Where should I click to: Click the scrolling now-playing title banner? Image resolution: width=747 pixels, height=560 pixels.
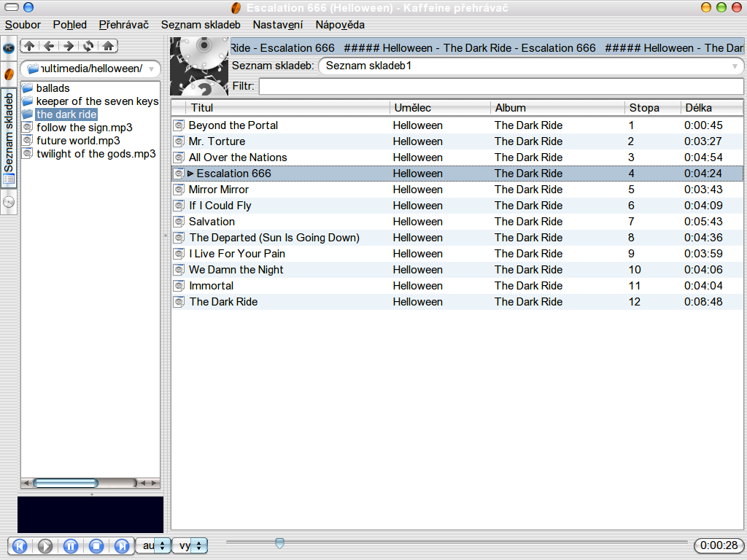[487, 48]
